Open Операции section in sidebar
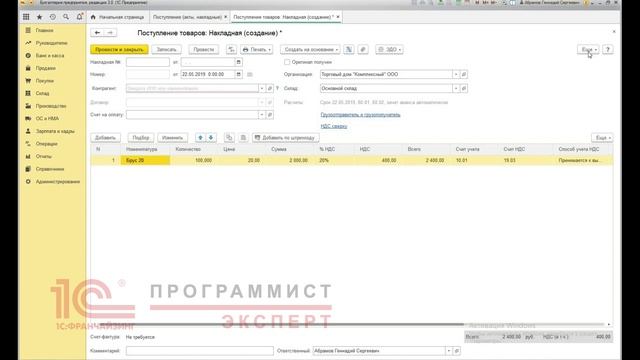 (x=46, y=144)
